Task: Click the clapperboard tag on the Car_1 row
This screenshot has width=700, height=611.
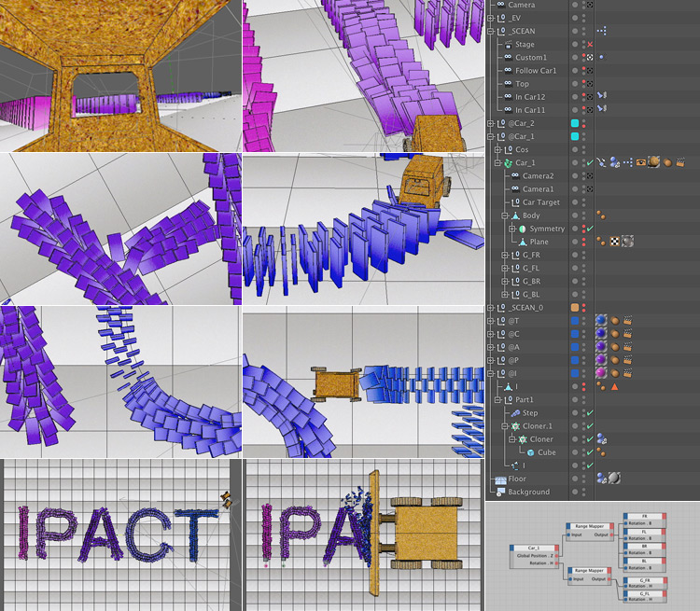Action: point(679,162)
